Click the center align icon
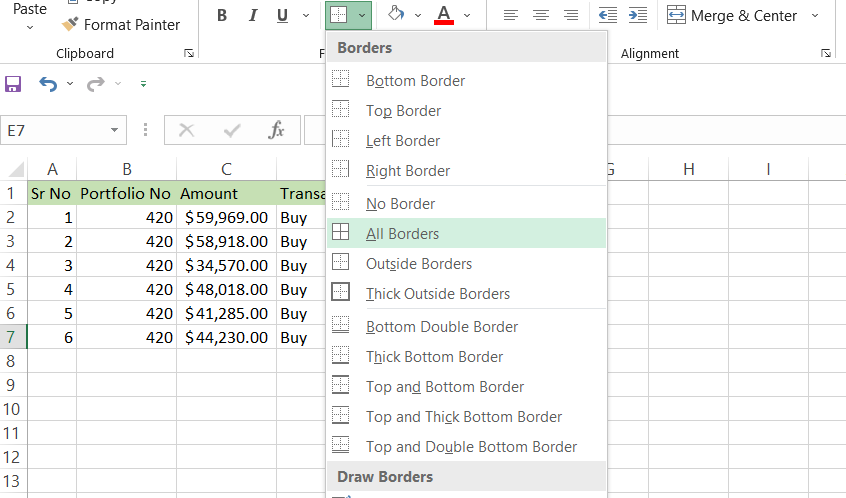846x498 pixels. [541, 15]
